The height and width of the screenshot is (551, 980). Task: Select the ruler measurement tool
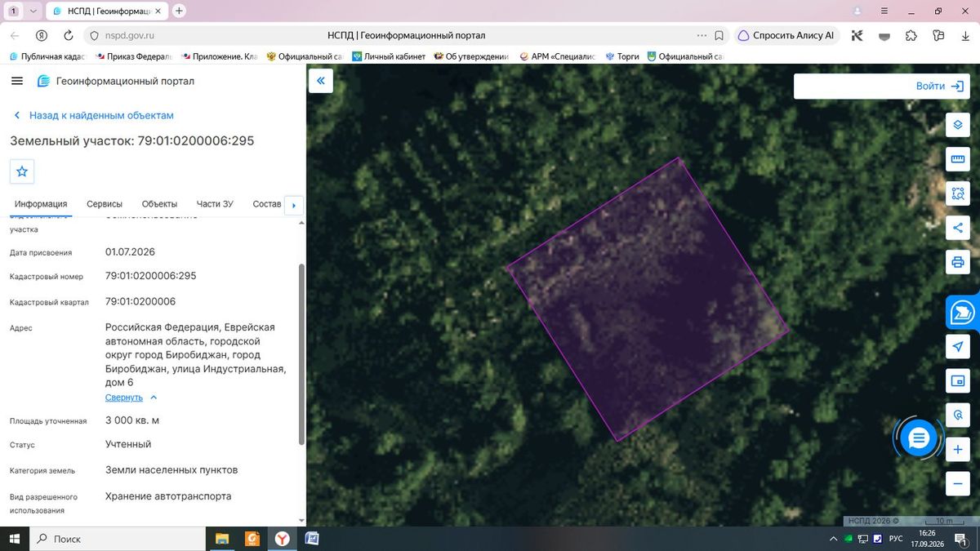957,159
